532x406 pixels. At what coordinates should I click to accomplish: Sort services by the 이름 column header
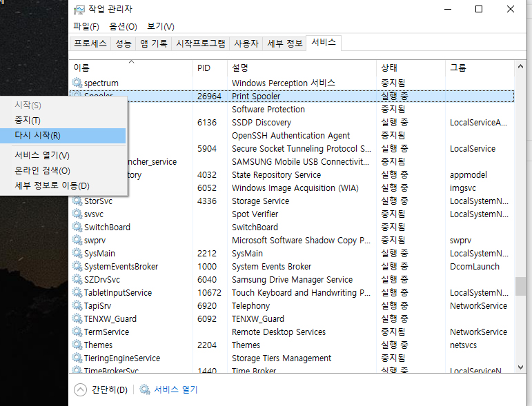coord(131,68)
